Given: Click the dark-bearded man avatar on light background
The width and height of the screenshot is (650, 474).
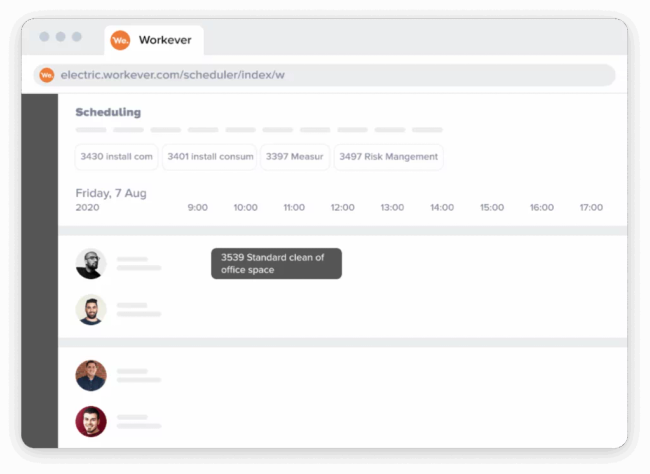Looking at the screenshot, I should point(91,310).
